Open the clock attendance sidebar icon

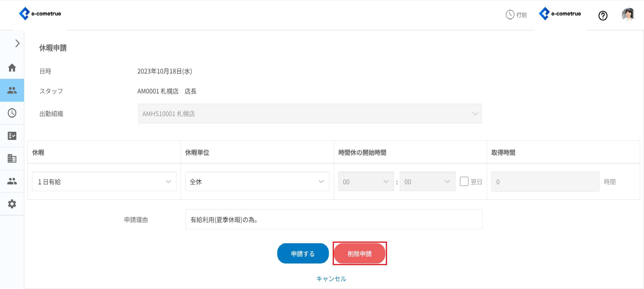12,113
